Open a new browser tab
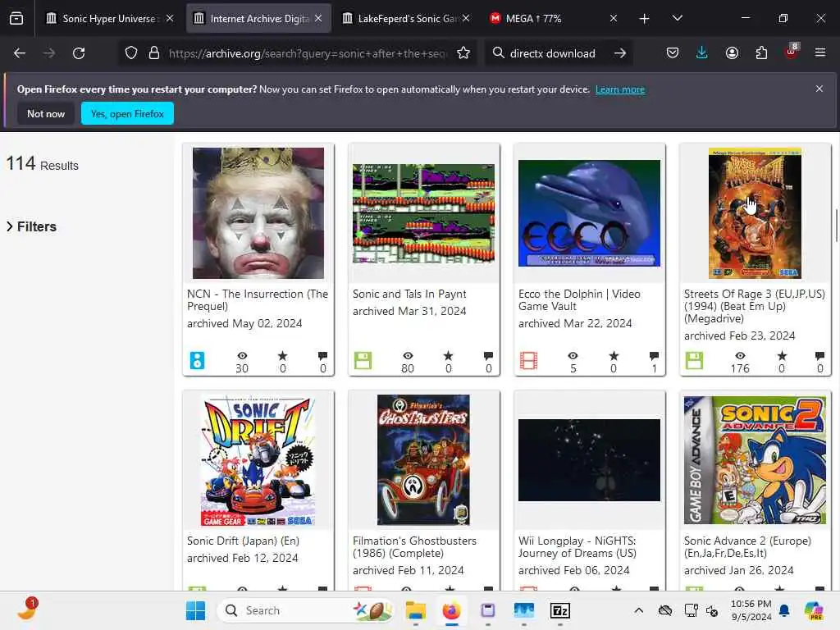The height and width of the screenshot is (630, 840). [645, 18]
